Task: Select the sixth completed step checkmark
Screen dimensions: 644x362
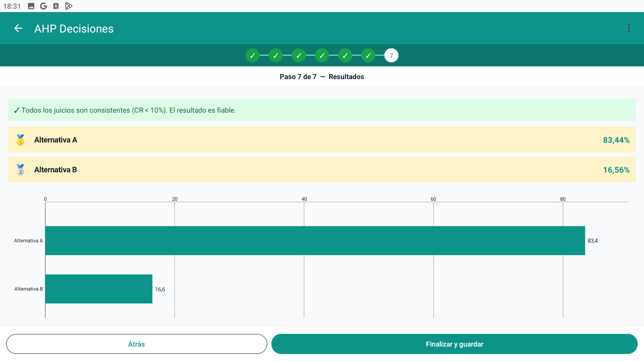Action: click(368, 56)
